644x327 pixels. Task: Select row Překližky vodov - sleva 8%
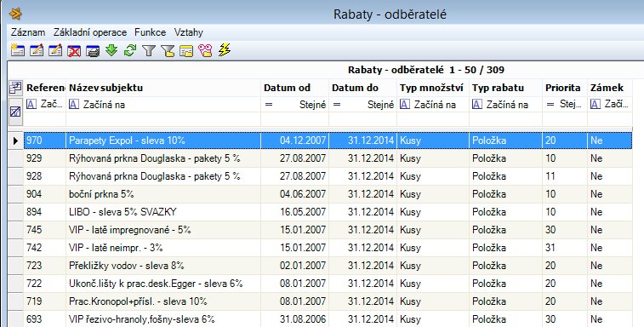328,266
